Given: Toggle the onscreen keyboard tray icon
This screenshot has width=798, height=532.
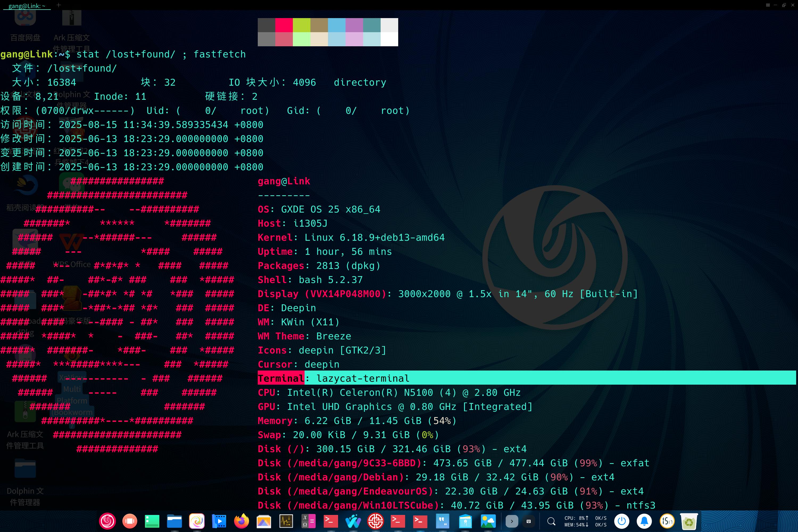Looking at the screenshot, I should [529, 521].
